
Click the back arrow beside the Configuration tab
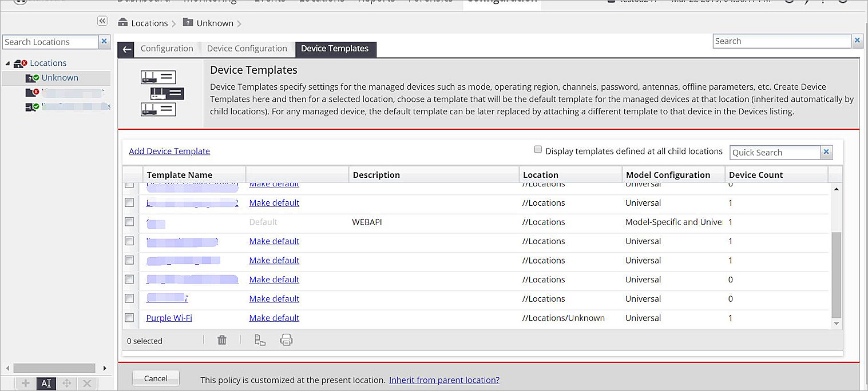[126, 49]
